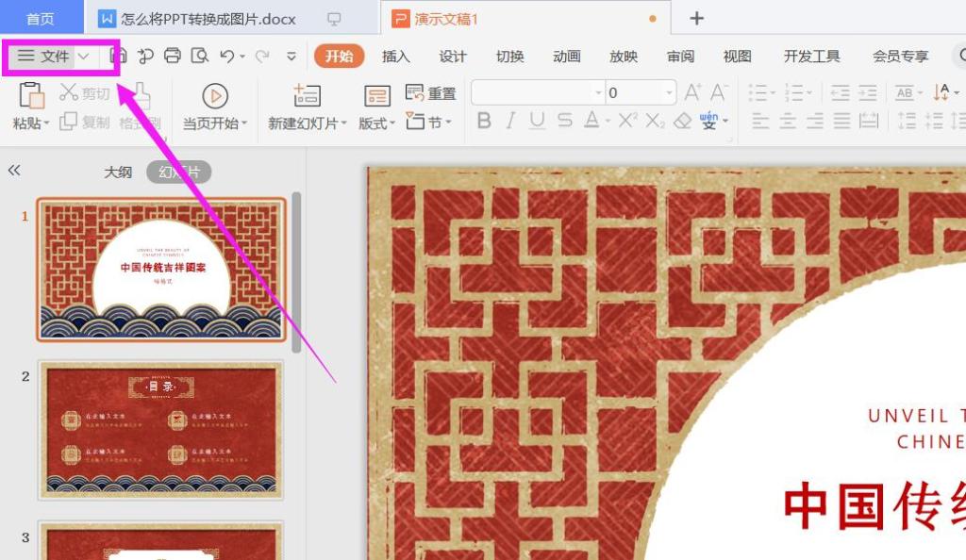The width and height of the screenshot is (966, 560).
Task: Redo the last undone action
Action: tap(262, 56)
